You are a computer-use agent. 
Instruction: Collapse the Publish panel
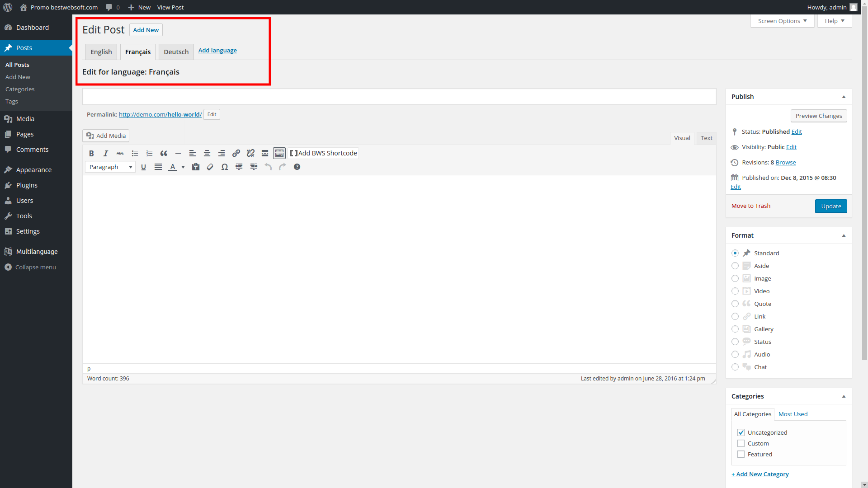coord(844,97)
